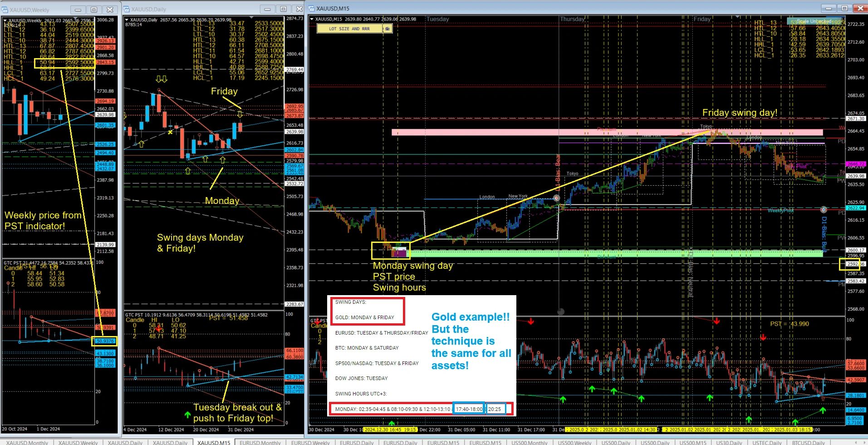
Task: Open the XAUUSD,Weekly chart title dropdown triangle
Action: click(x=5, y=20)
